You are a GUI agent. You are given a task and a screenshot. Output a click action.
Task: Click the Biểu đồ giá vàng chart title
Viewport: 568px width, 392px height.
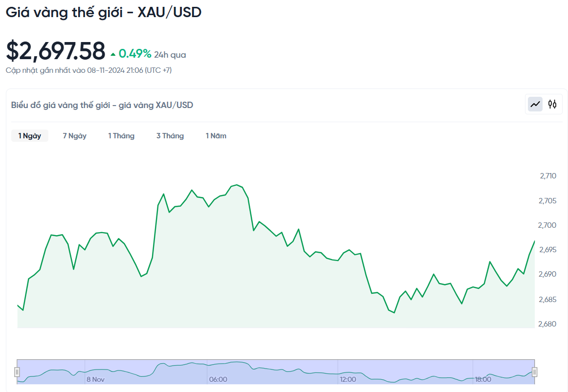pos(102,105)
